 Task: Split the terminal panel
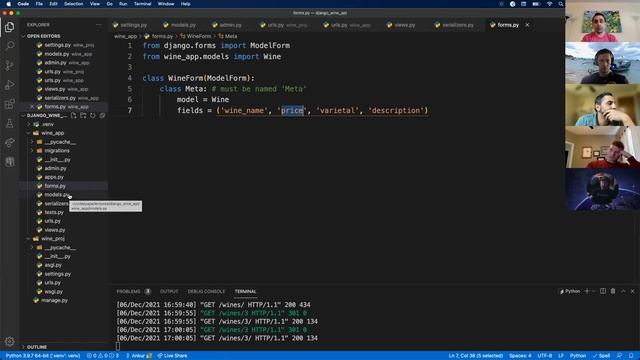click(x=603, y=291)
